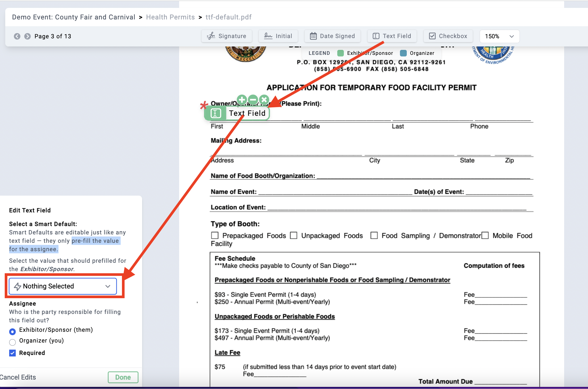Open the Nothing Selected smart default dropdown
This screenshot has width=588, height=389.
pyautogui.click(x=63, y=286)
